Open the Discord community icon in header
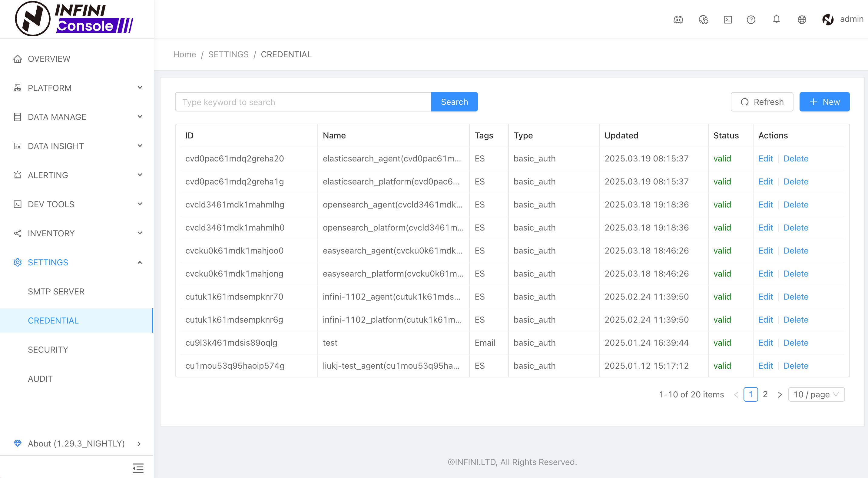868x478 pixels. 678,20
